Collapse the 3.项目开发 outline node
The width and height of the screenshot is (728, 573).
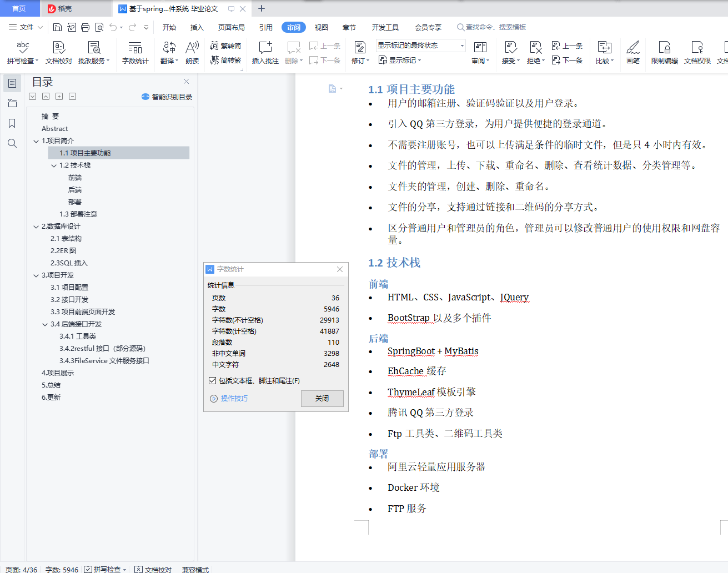[x=36, y=275]
